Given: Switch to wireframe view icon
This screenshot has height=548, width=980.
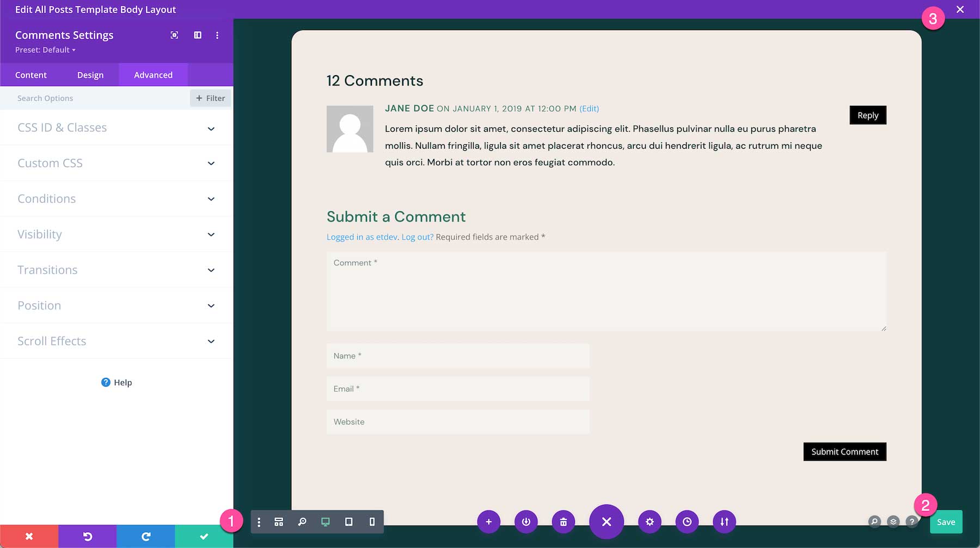Looking at the screenshot, I should click(x=279, y=522).
